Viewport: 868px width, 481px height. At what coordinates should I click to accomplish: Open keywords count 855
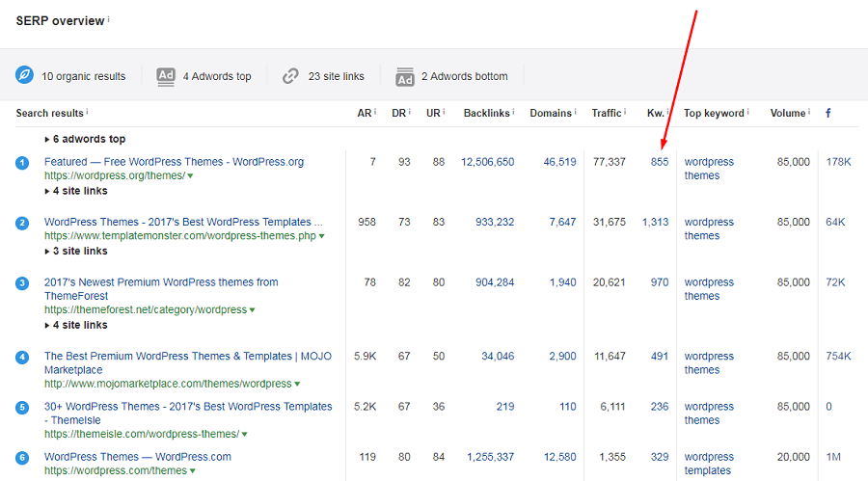coord(660,162)
